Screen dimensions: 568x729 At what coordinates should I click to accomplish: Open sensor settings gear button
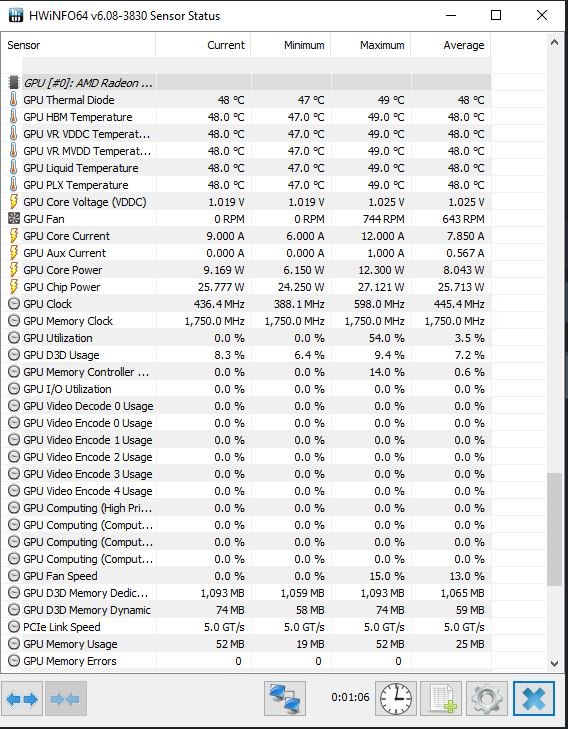[486, 698]
